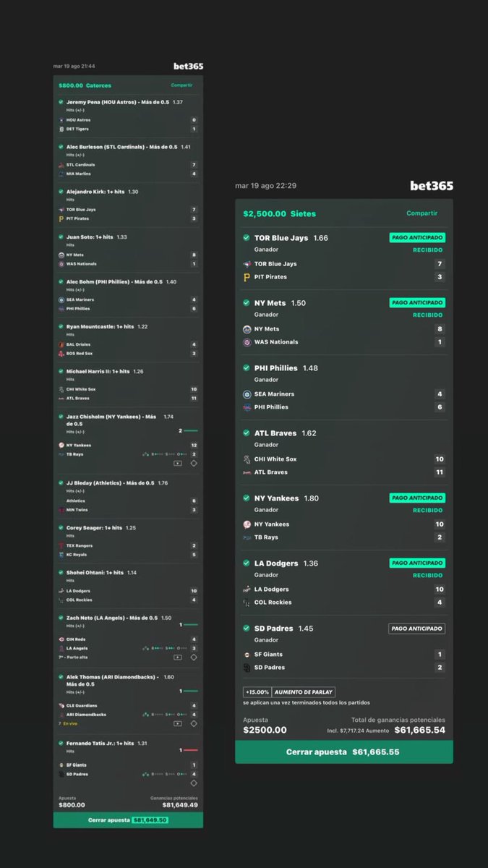Image resolution: width=488 pixels, height=868 pixels.
Task: Click BAL Orioles logo in Catorces slip
Action: pyautogui.click(x=61, y=344)
